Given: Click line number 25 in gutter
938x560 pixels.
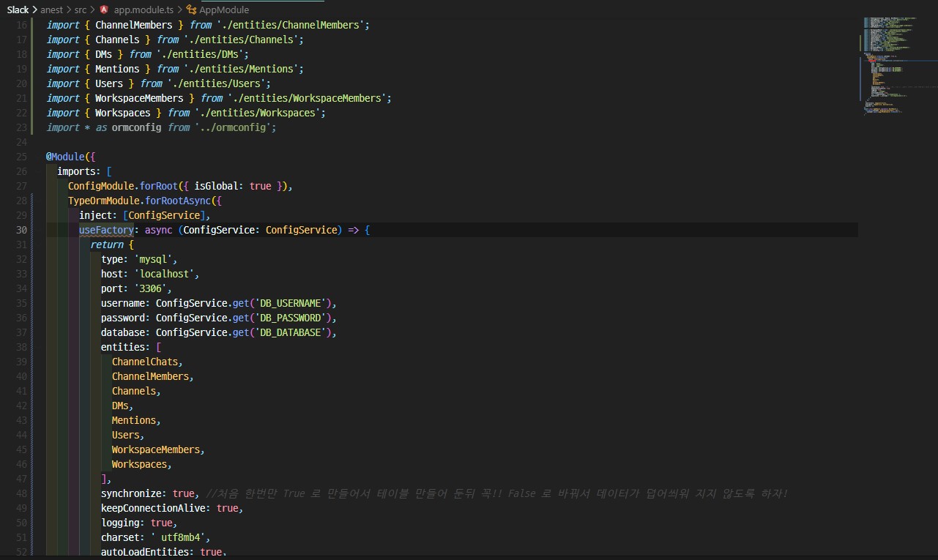Looking at the screenshot, I should [x=21, y=157].
